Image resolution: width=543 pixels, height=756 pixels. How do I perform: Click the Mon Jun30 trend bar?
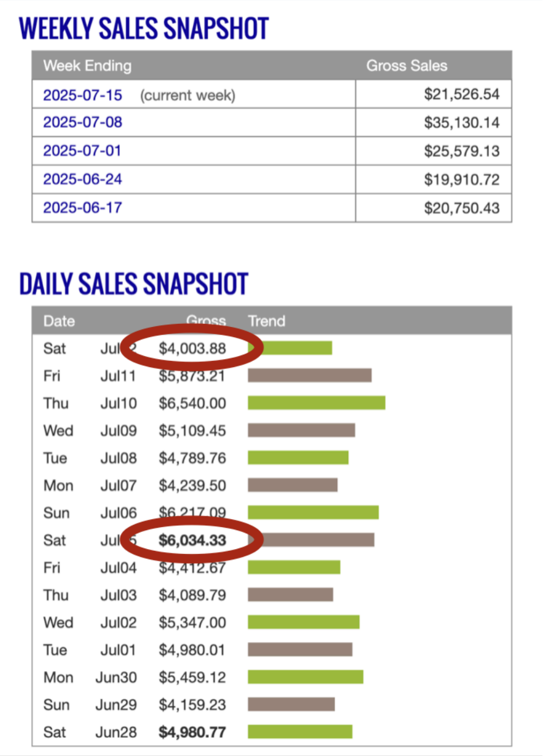pos(306,677)
